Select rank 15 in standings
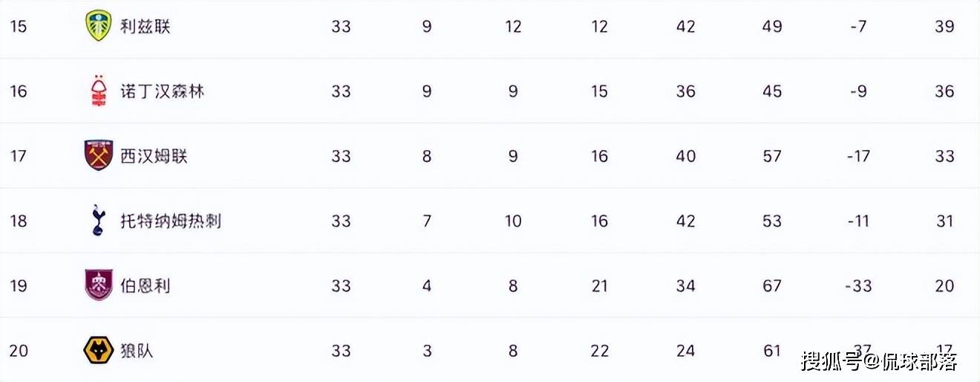This screenshot has width=980, height=382. (x=19, y=27)
